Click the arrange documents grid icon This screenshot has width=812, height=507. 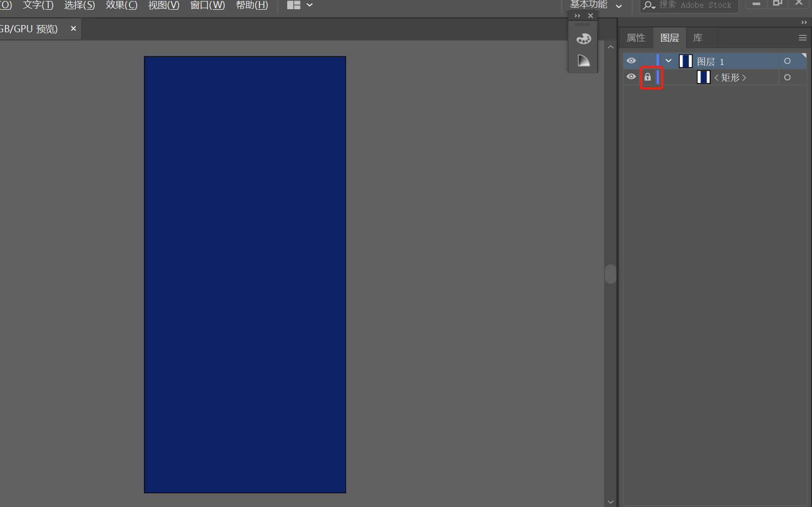click(293, 5)
